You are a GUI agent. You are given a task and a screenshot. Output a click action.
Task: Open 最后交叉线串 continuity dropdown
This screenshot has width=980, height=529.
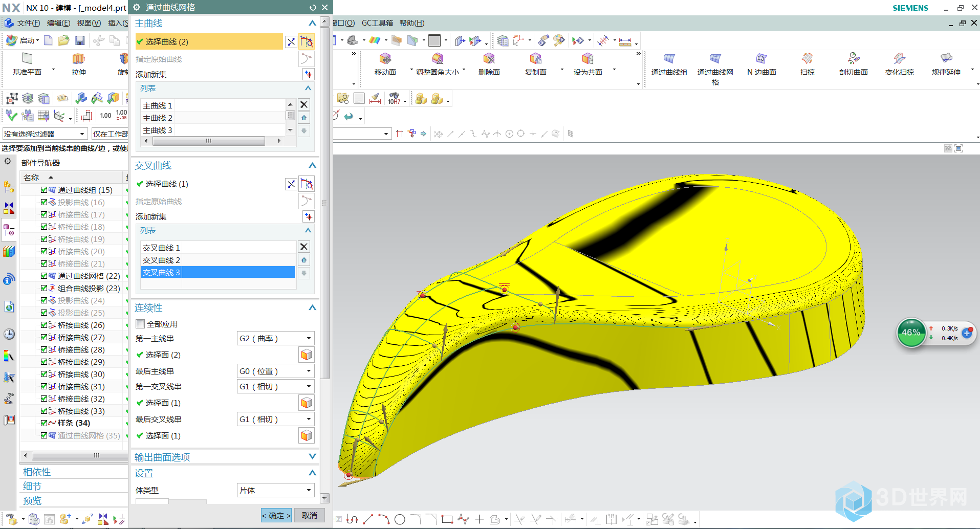275,419
